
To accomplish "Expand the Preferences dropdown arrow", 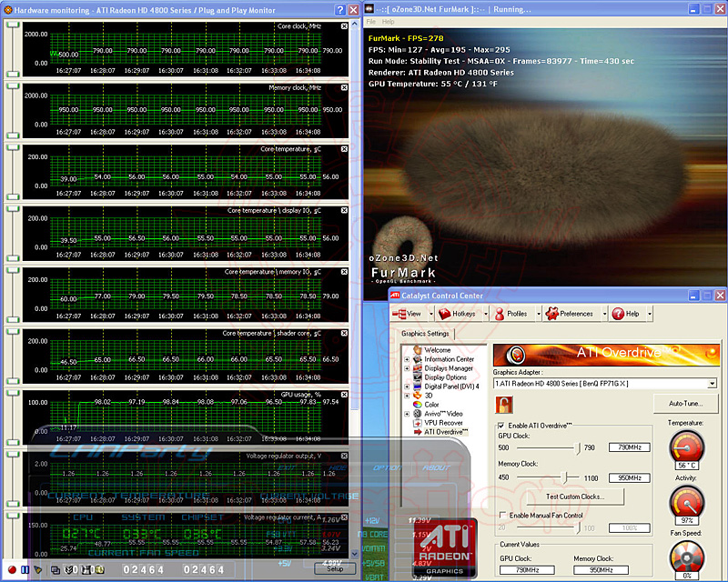I will coord(604,315).
